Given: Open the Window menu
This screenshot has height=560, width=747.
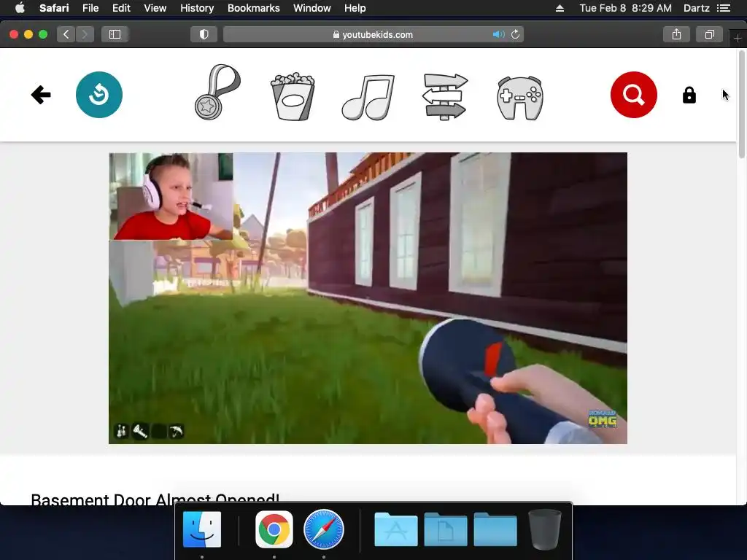Looking at the screenshot, I should coord(312,8).
